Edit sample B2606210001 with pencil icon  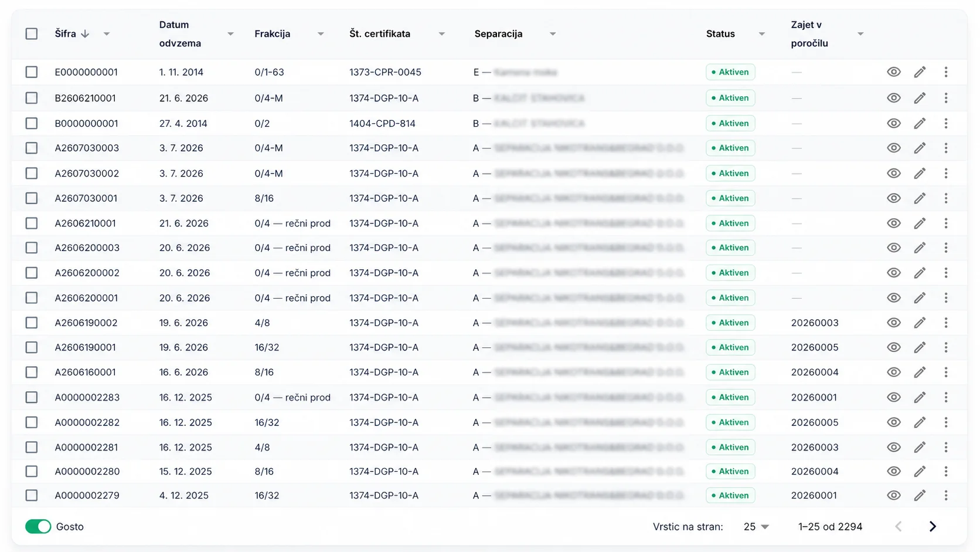tap(920, 98)
